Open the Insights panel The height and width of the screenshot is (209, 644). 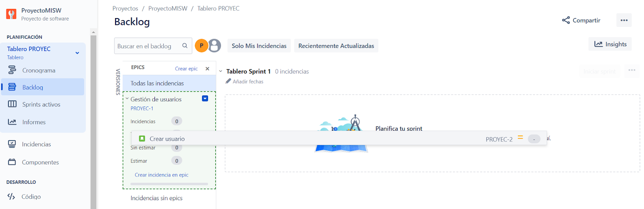pyautogui.click(x=610, y=44)
